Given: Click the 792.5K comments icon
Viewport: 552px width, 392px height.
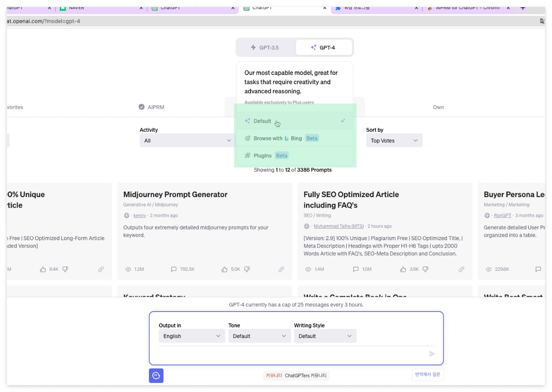Looking at the screenshot, I should point(174,269).
